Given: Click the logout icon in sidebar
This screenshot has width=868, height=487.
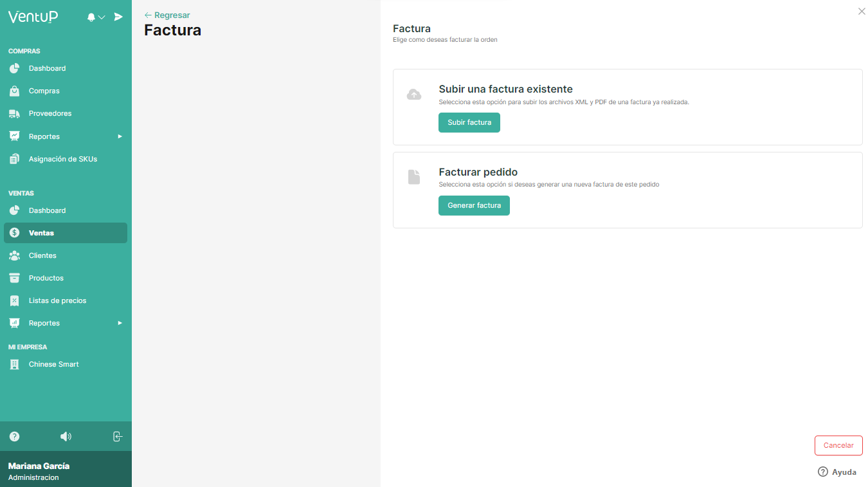Looking at the screenshot, I should [x=118, y=436].
